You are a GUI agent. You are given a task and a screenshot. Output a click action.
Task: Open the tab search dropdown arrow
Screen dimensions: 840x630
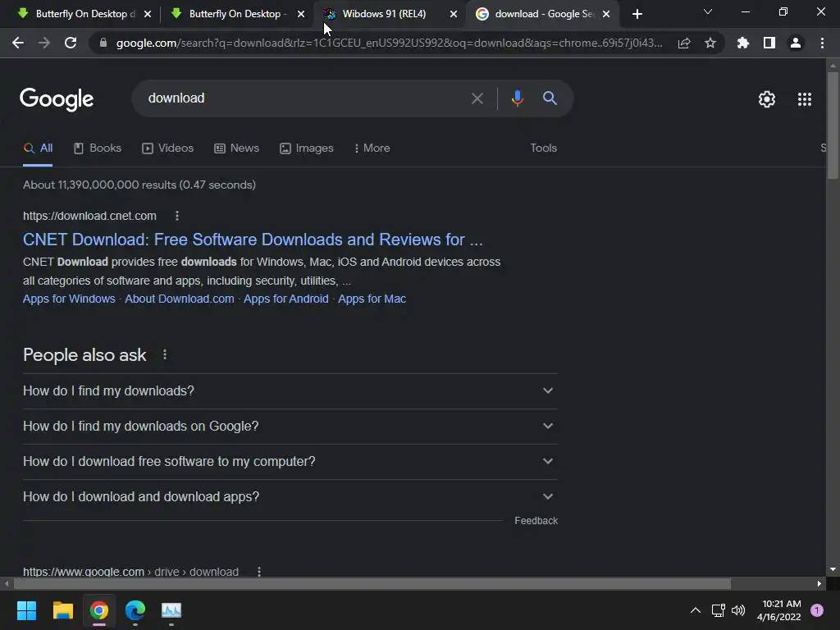click(x=708, y=11)
